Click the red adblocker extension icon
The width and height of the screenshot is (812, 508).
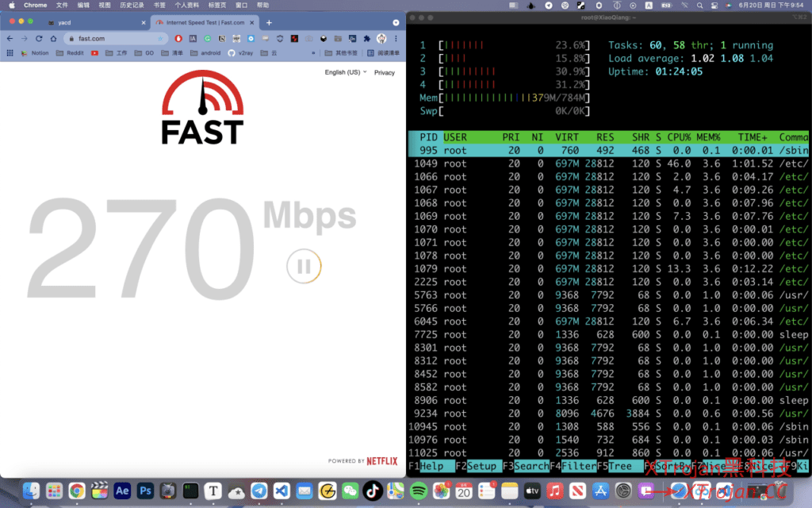tap(180, 37)
